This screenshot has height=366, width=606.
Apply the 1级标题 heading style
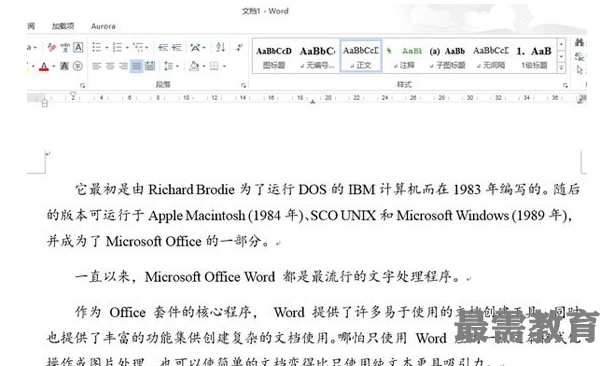(x=535, y=57)
